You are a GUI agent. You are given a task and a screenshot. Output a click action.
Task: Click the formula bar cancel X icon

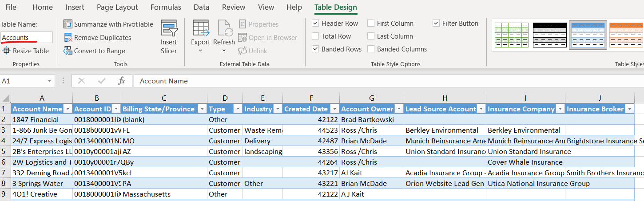[82, 81]
